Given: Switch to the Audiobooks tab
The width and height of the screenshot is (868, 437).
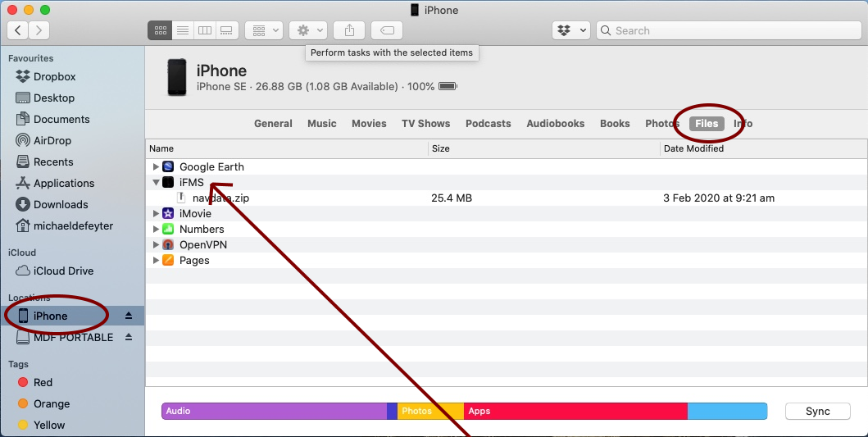Looking at the screenshot, I should pyautogui.click(x=555, y=124).
